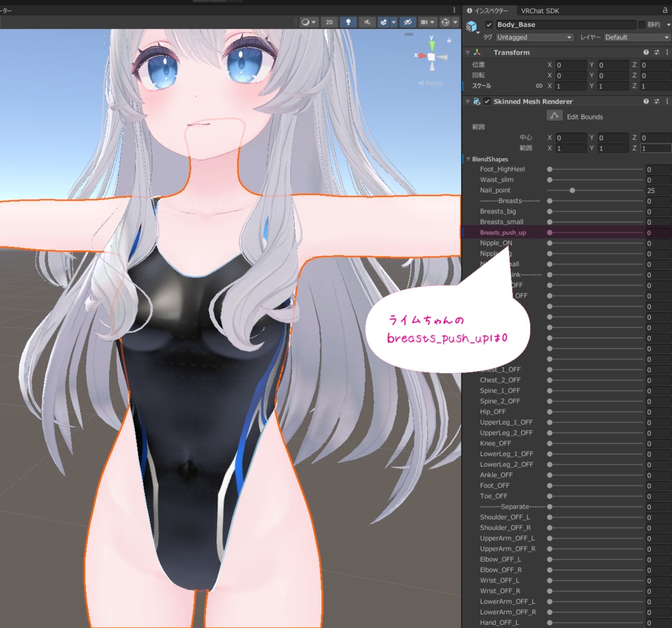Collapse the Transform component
Screen dimensions: 672x628
click(468, 52)
